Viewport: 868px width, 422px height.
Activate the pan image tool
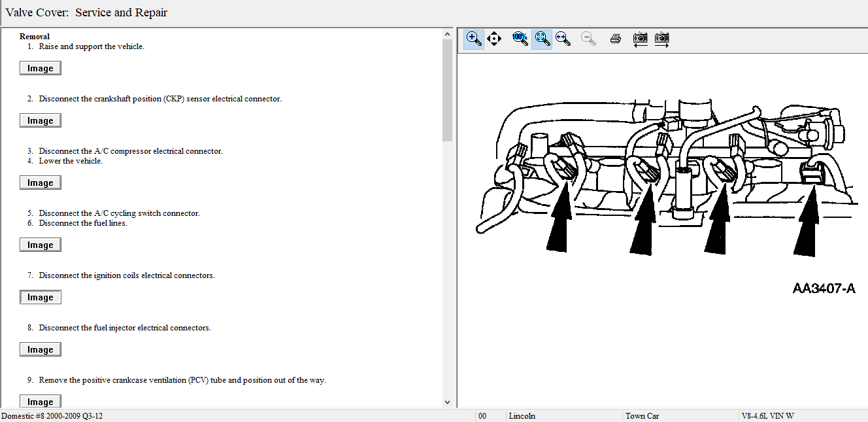(494, 39)
